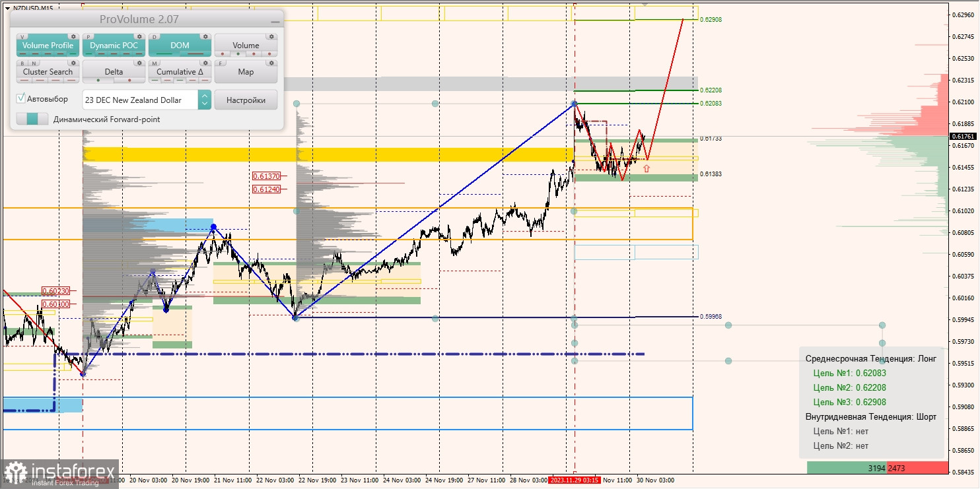Click support level label 0.59968
This screenshot has height=489, width=980.
coord(711,315)
